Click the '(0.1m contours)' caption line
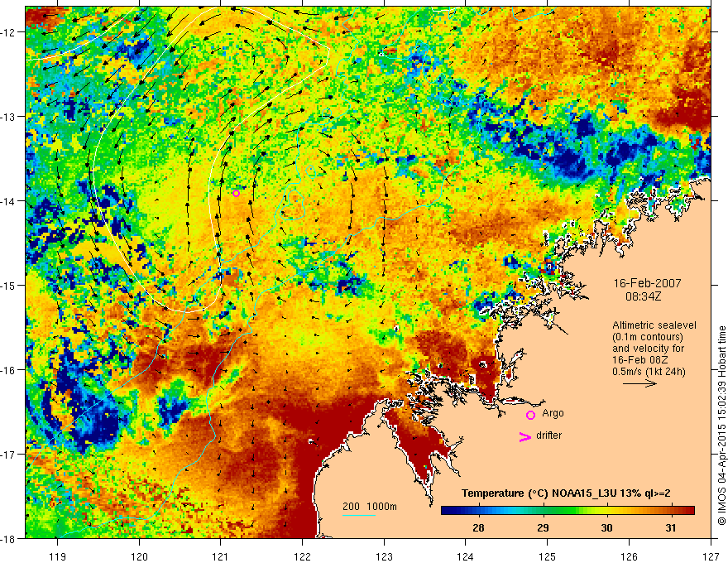Screen dimensions: 728x563 pyautogui.click(x=647, y=337)
